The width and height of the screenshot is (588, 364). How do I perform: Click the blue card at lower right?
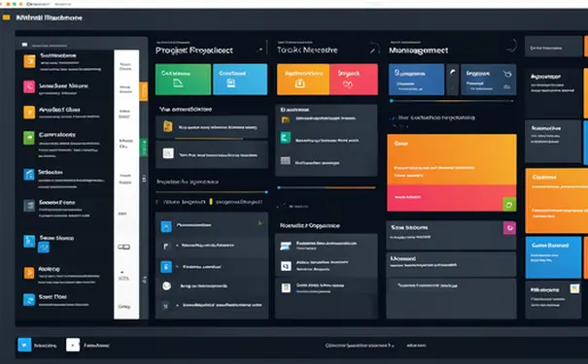point(553,257)
